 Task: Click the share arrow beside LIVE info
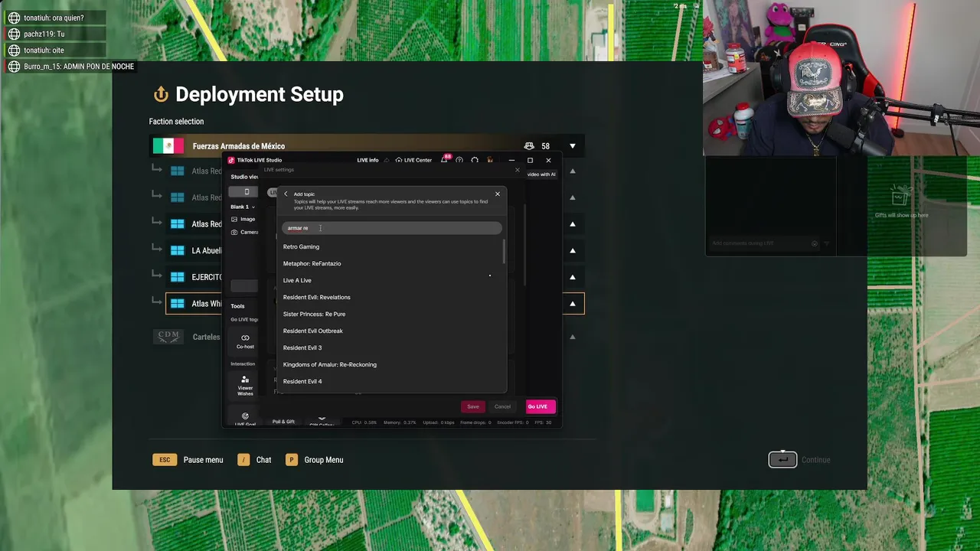pos(387,160)
